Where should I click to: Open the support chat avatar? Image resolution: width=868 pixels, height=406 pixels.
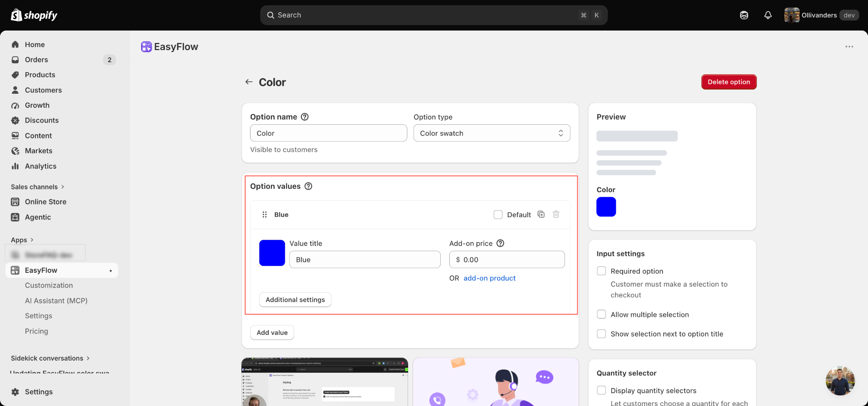(840, 381)
